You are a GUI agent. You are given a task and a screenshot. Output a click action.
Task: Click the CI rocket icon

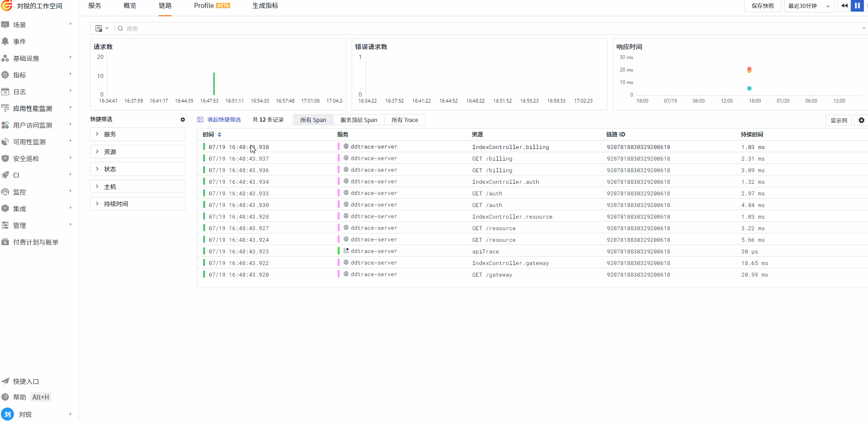pyautogui.click(x=6, y=175)
